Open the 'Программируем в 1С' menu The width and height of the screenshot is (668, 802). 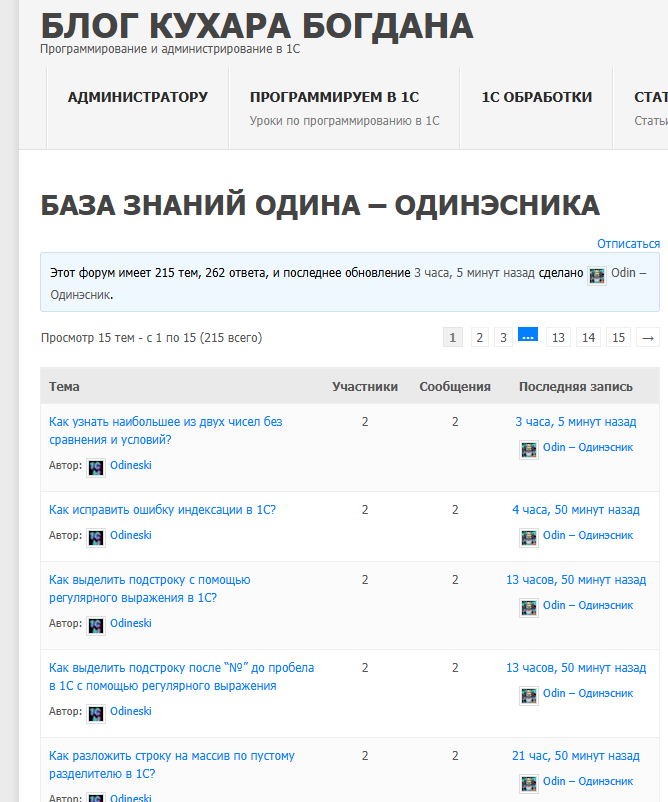click(x=334, y=97)
